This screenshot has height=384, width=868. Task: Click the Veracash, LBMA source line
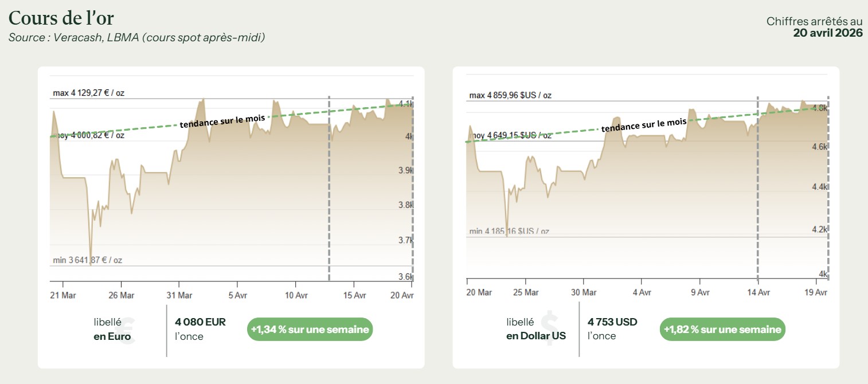136,38
